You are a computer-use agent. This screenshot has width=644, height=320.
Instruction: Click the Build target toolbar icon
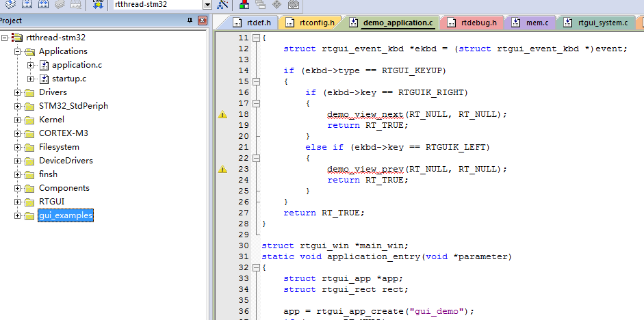27,4
